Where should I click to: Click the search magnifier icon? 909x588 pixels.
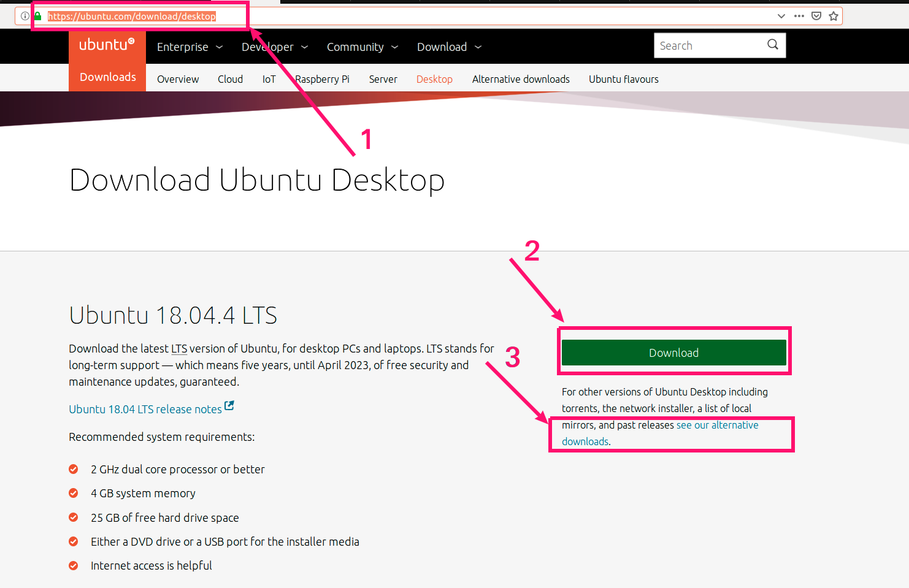click(x=773, y=45)
